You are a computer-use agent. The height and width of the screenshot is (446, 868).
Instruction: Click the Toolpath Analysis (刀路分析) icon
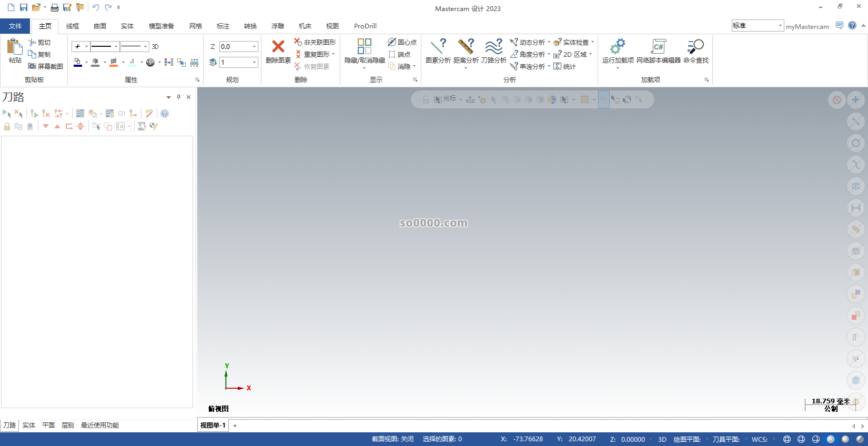(493, 47)
